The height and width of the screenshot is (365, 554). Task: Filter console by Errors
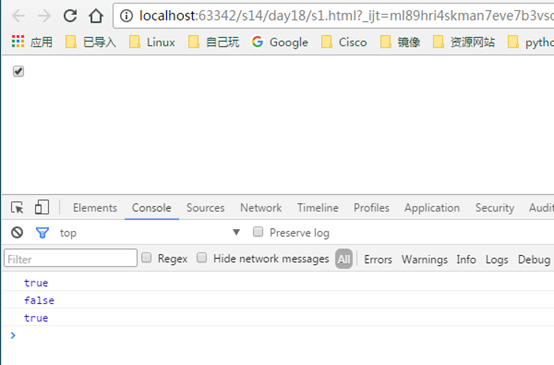[x=378, y=259]
